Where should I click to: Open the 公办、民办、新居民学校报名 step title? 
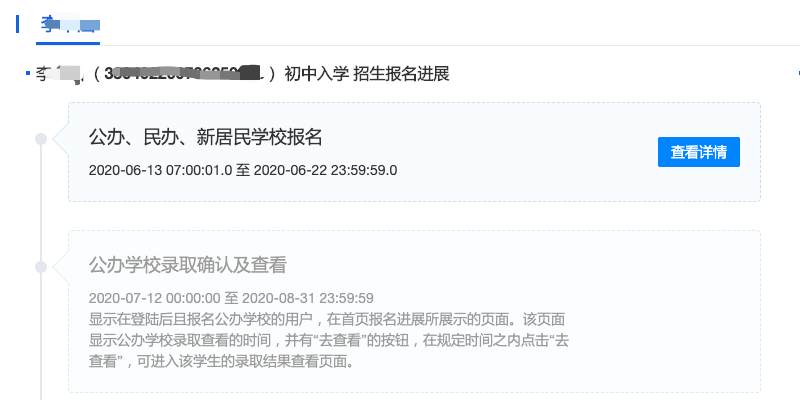[205, 137]
